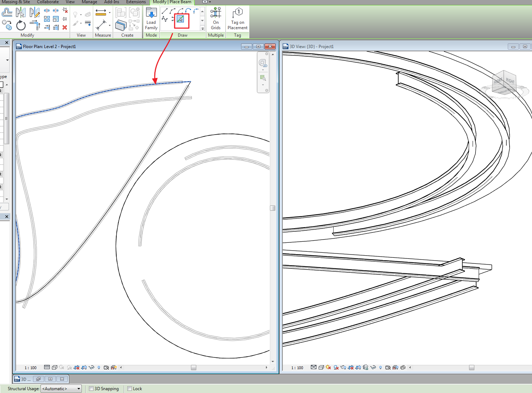
Task: Expand the Draw gallery fully
Action: click(x=202, y=28)
